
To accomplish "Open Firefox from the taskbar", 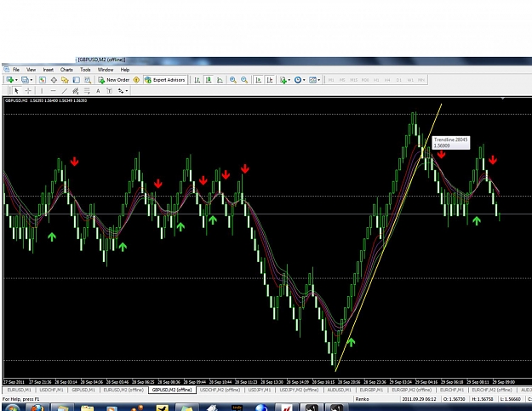I will tap(37, 408).
